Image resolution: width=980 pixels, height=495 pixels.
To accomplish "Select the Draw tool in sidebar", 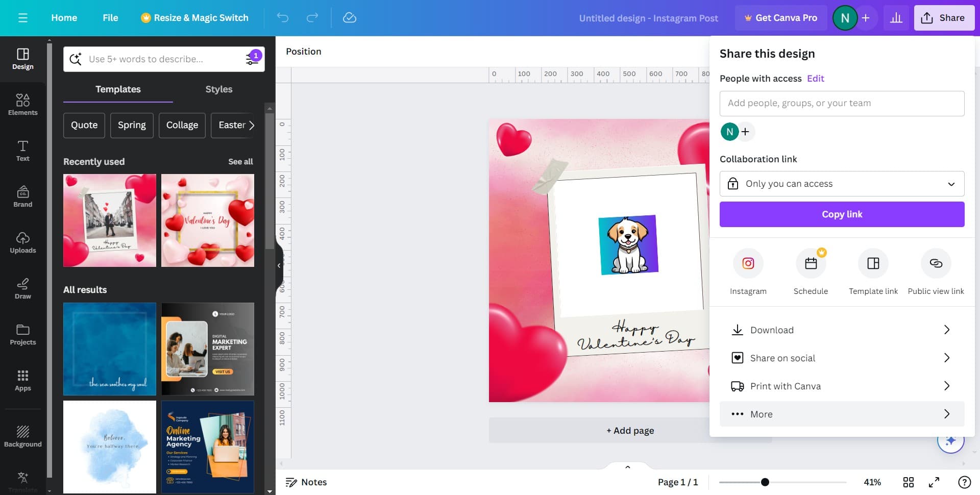I will point(22,288).
